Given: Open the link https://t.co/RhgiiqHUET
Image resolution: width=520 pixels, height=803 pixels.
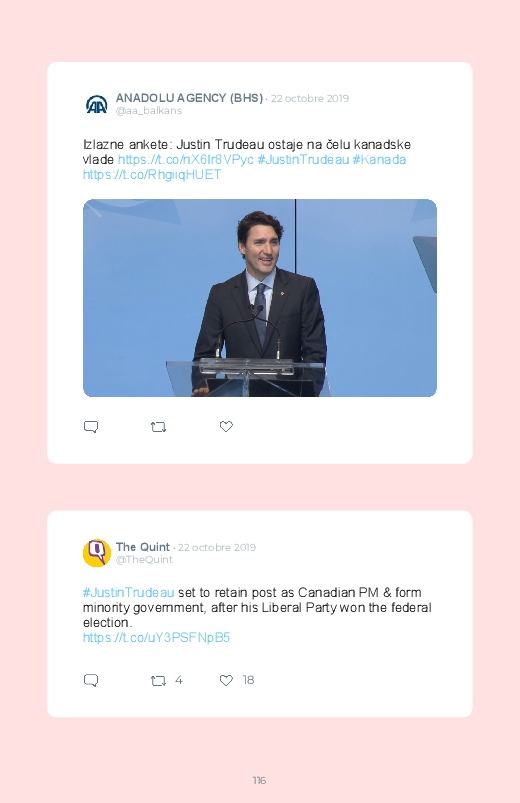Looking at the screenshot, I should click(x=152, y=175).
